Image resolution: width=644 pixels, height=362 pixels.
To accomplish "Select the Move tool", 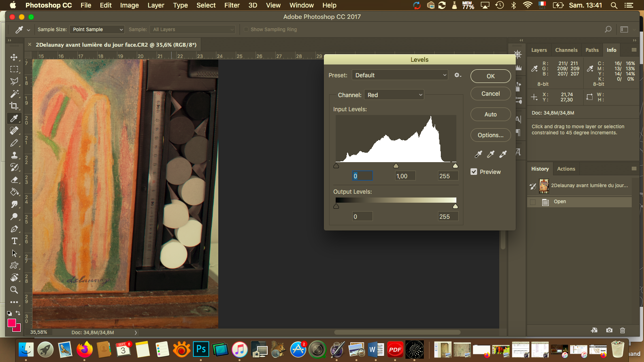I will click(14, 57).
